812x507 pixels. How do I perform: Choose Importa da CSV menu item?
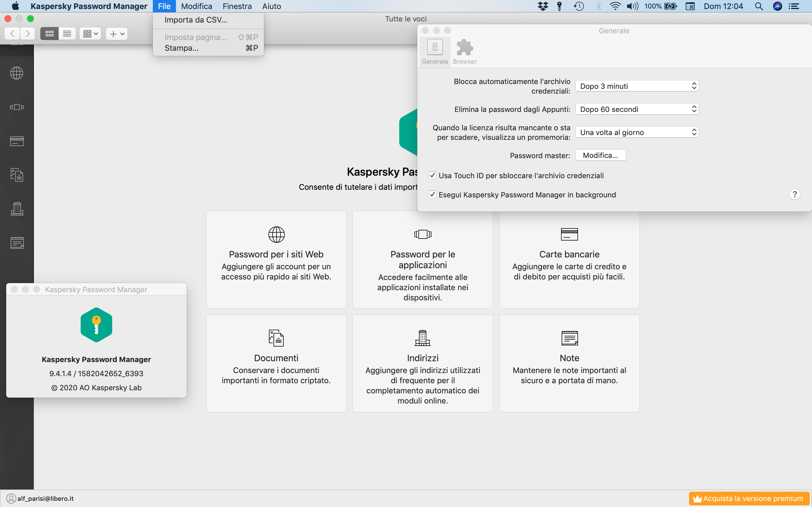(196, 20)
